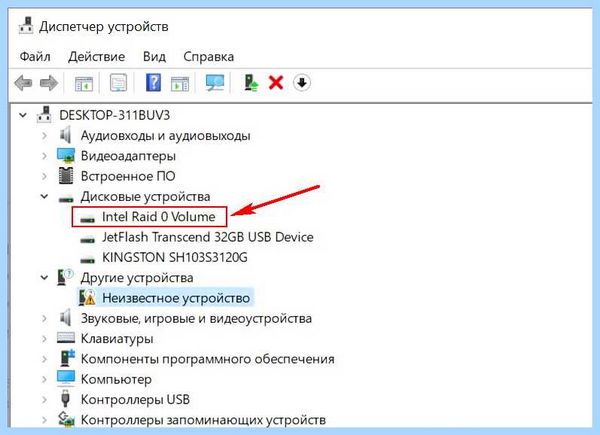Select the DESKTOP-311BUV3 computer name
600x435 pixels.
point(114,115)
